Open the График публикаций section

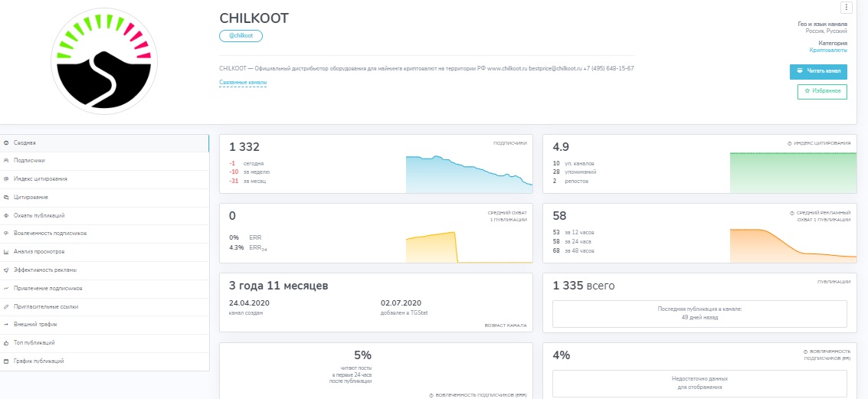tap(104, 361)
